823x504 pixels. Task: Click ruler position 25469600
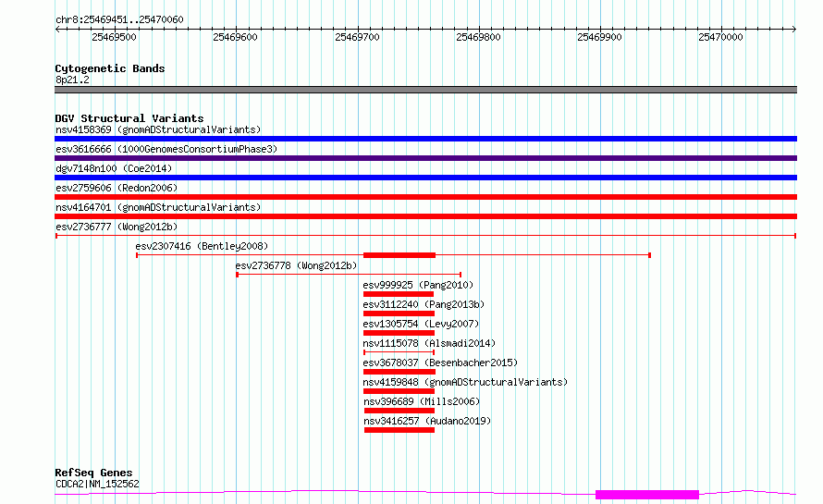[x=235, y=37]
